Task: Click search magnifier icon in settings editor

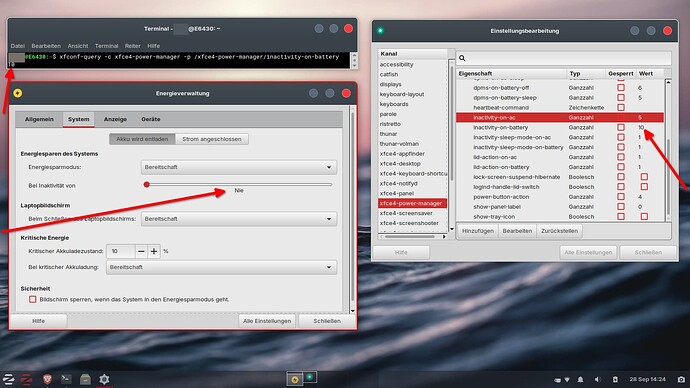Action: click(462, 58)
